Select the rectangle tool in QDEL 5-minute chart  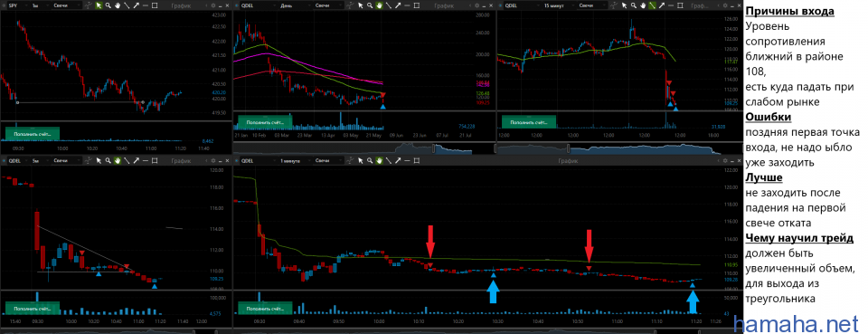[155, 160]
